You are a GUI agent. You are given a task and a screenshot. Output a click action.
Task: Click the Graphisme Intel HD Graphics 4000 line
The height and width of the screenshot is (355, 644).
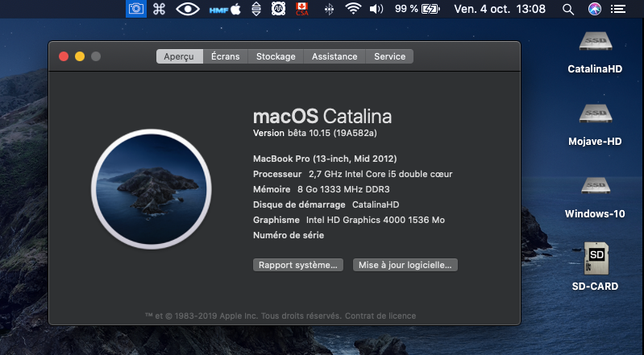coord(349,220)
